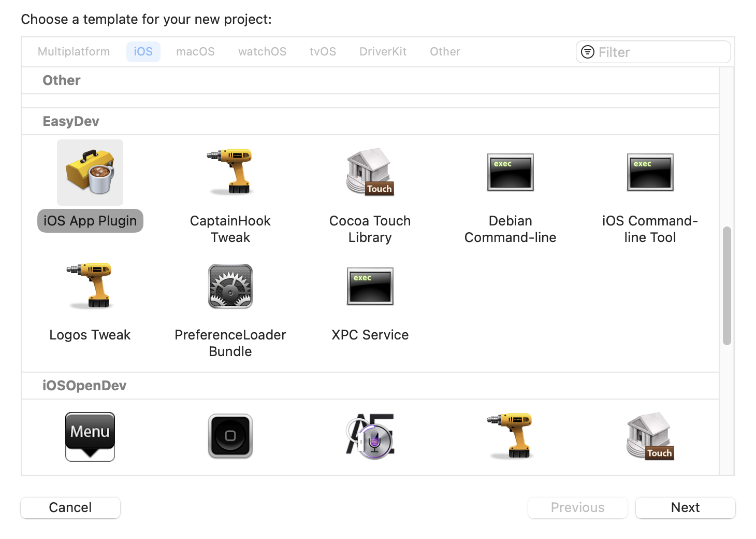Focus the Filter input field
The image size is (756, 539).
[653, 52]
